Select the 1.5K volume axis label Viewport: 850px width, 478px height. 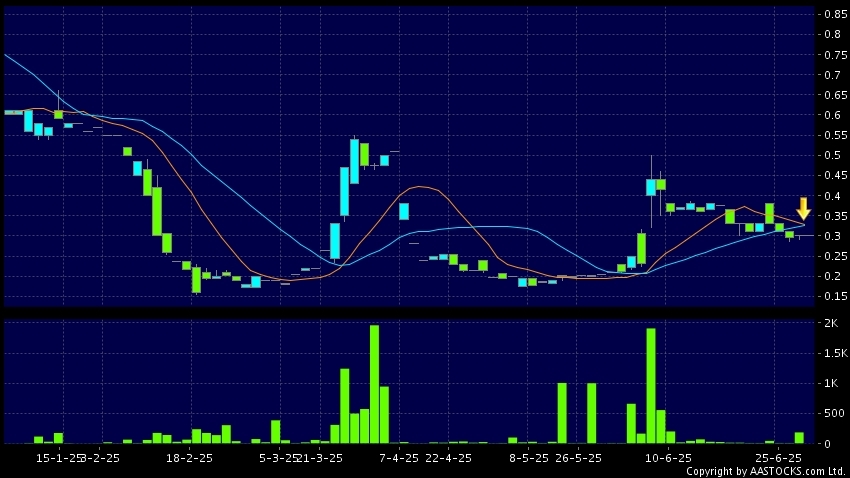tap(835, 353)
